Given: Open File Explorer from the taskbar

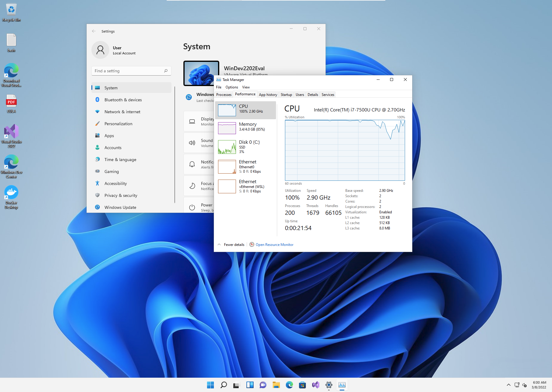Looking at the screenshot, I should click(x=276, y=385).
